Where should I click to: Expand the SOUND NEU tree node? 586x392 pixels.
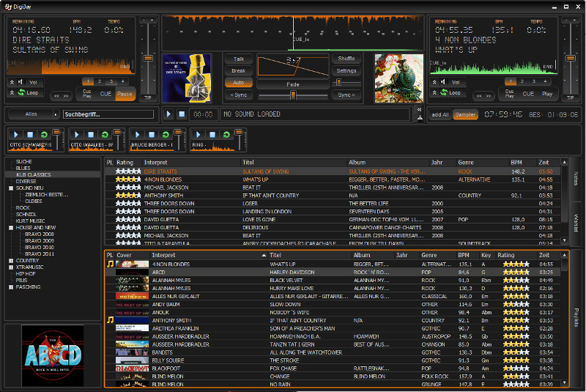11,188
